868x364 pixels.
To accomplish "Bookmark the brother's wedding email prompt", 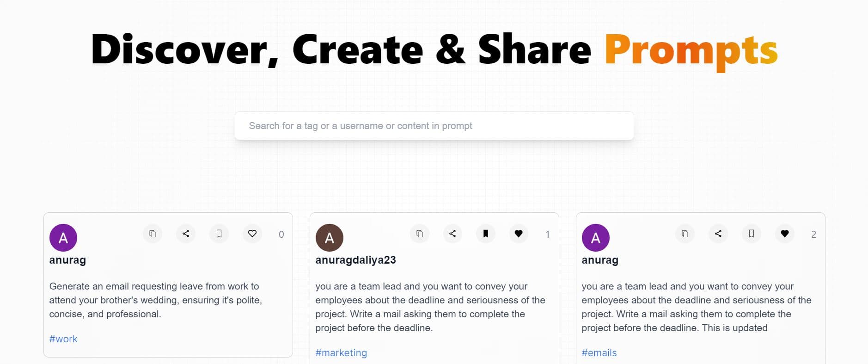I will 219,234.
